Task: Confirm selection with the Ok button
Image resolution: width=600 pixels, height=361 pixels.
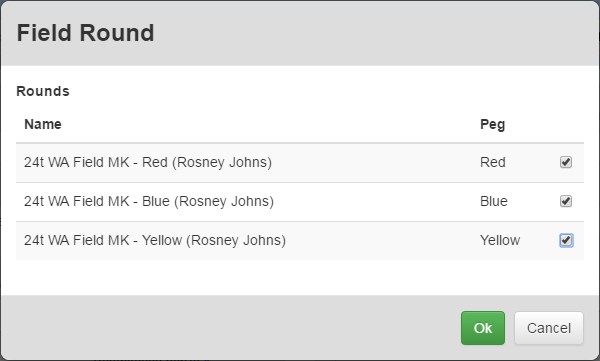Action: 483,328
